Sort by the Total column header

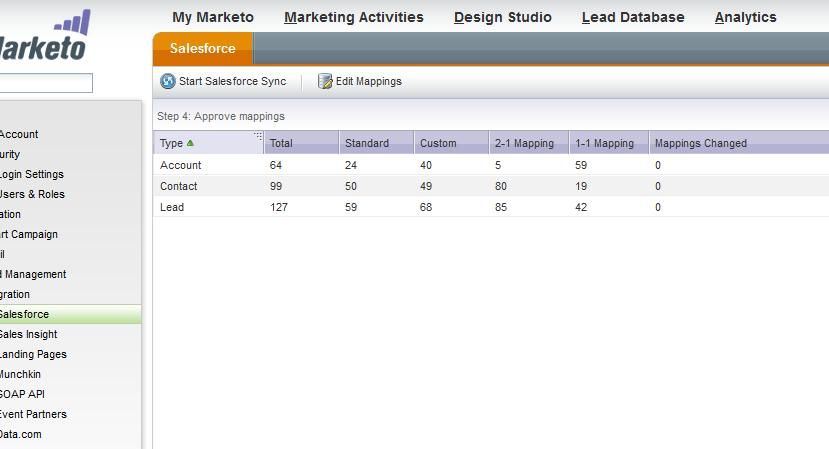281,143
